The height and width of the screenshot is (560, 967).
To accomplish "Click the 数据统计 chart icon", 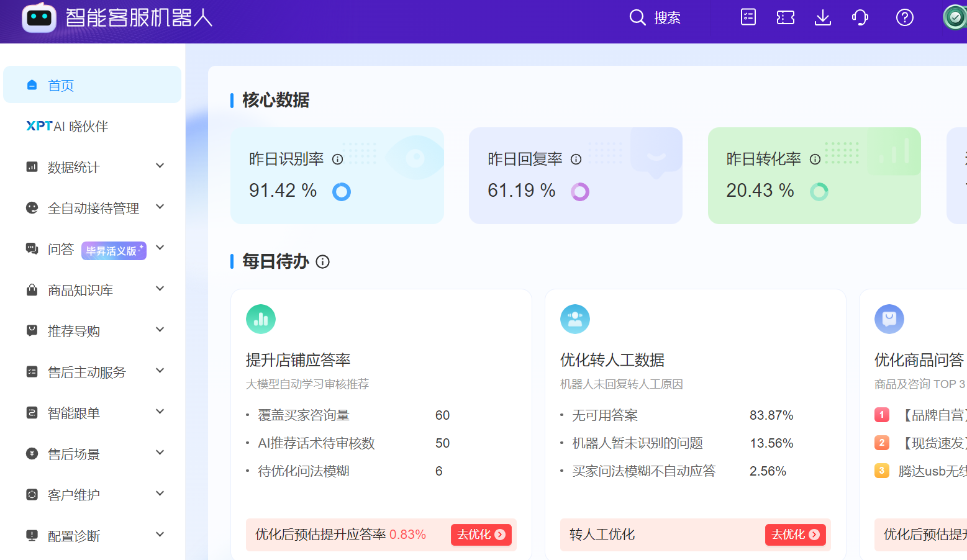I will click(32, 166).
